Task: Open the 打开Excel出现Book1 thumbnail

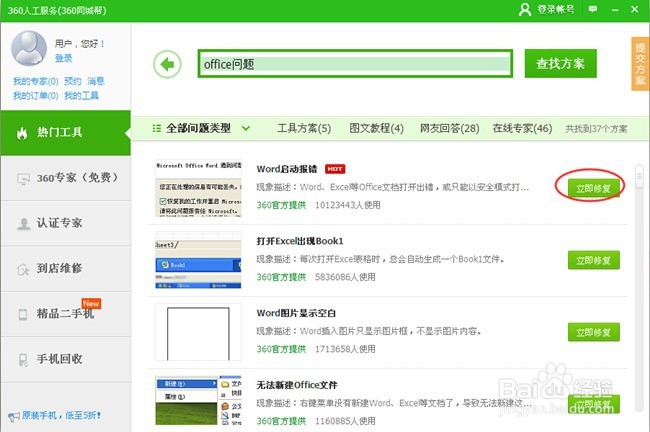Action: [x=198, y=260]
